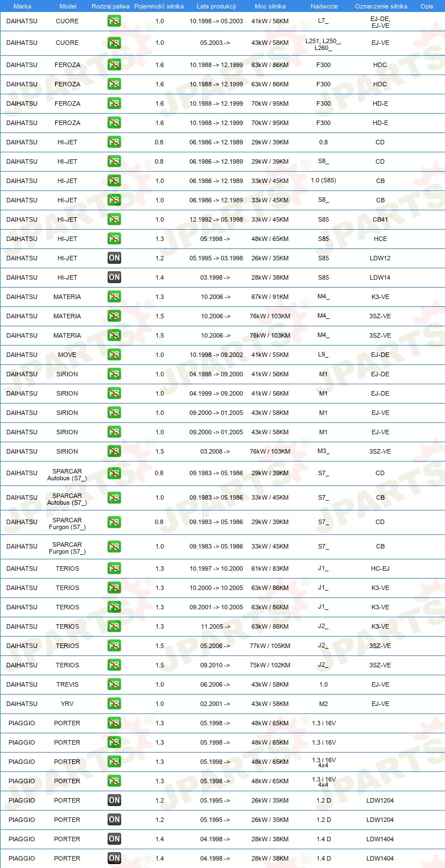Viewport: 445px width, 868px height.
Task: Click diesel ON icon in HI-JET LDW14 row
Action: coord(114,277)
